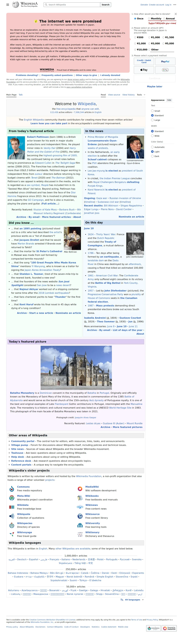Open Robert Pattinson's featured photo
This screenshot has width=183, height=644.
coord(16,147)
